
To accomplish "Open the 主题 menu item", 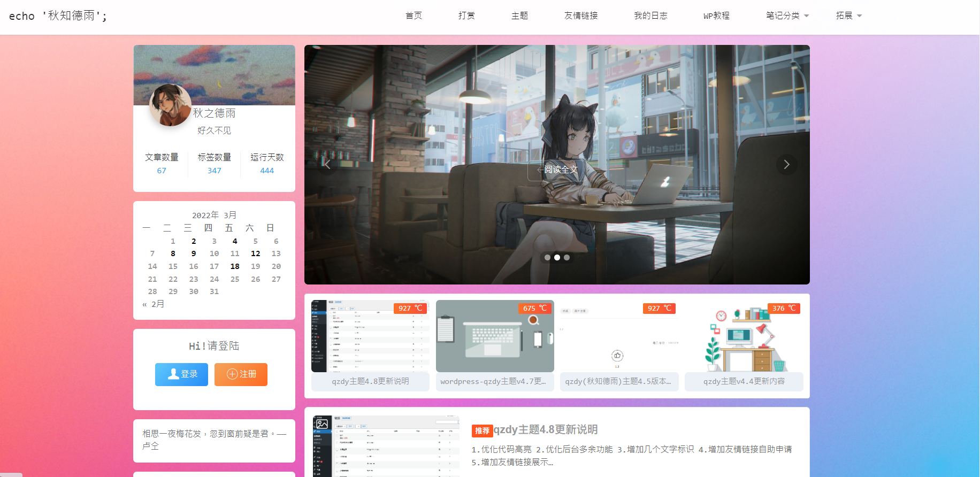I will tap(519, 16).
